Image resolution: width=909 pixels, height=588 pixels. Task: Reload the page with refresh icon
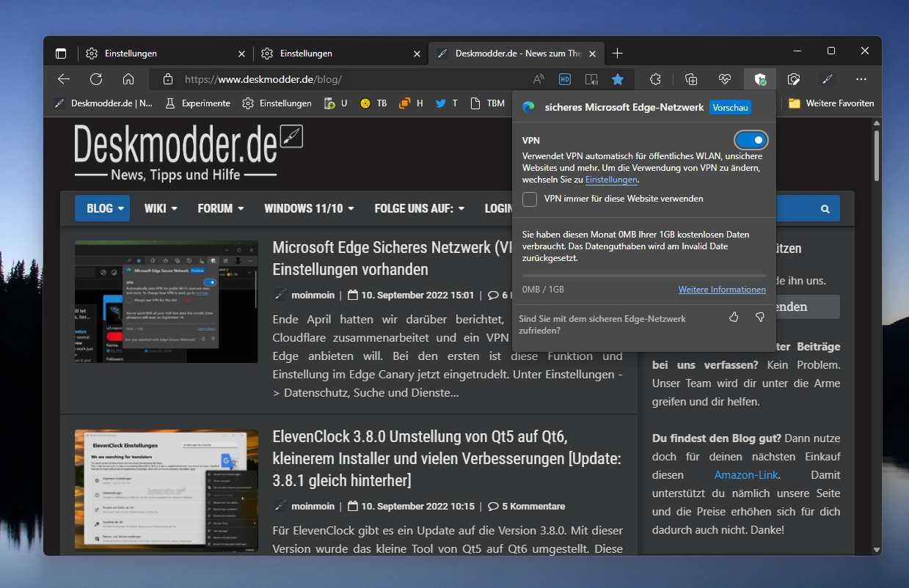click(x=96, y=79)
